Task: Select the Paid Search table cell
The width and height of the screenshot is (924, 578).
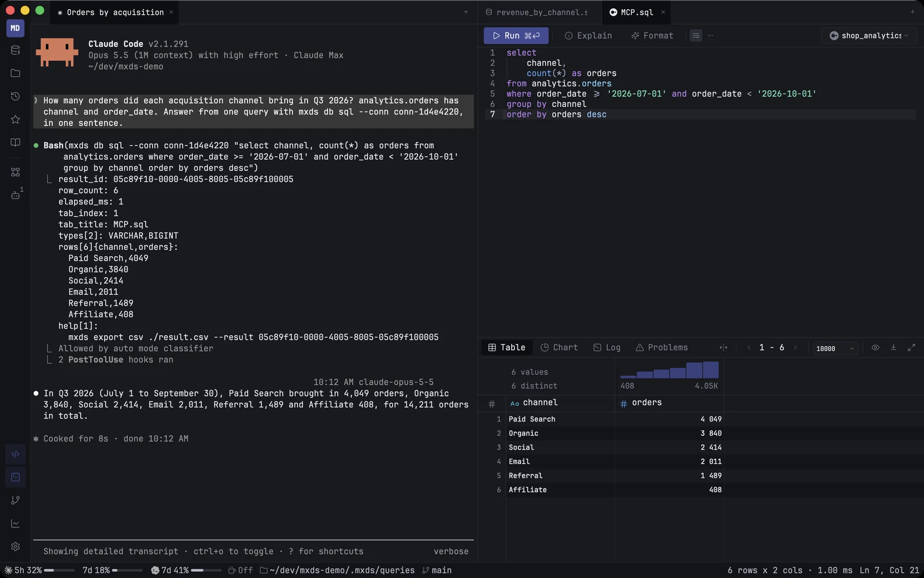Action: tap(560, 419)
